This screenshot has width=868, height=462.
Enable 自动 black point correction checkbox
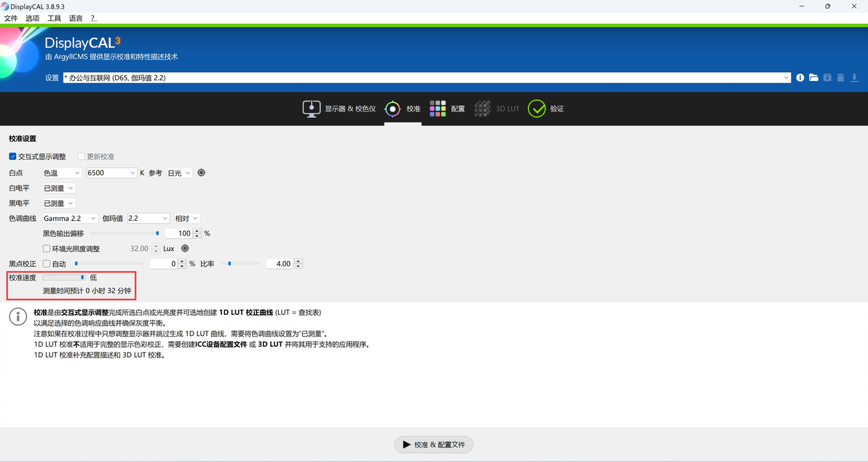click(x=47, y=264)
